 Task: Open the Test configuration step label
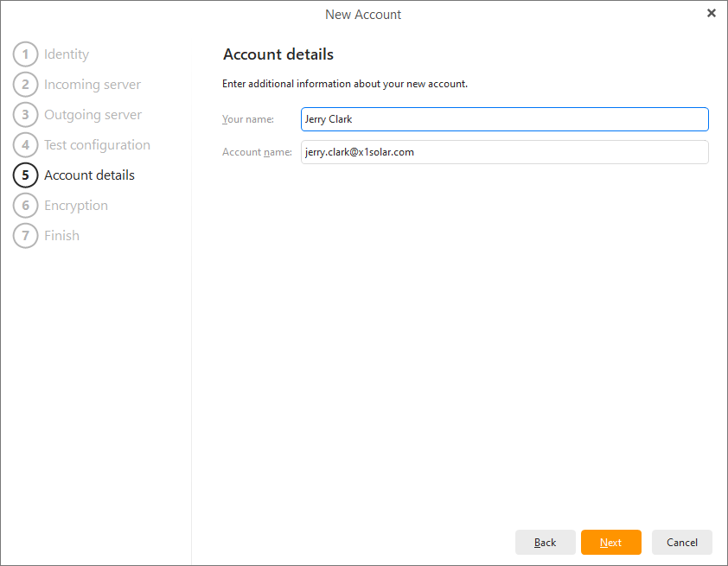[97, 145]
